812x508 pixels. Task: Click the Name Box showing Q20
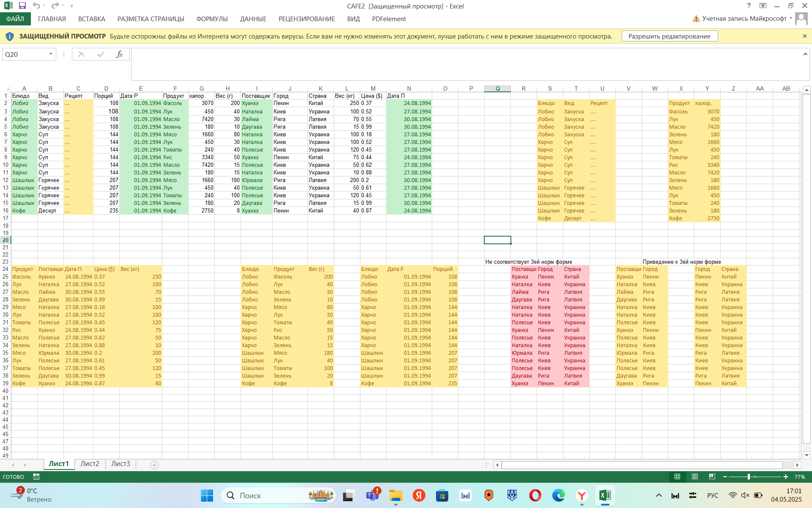click(25, 54)
